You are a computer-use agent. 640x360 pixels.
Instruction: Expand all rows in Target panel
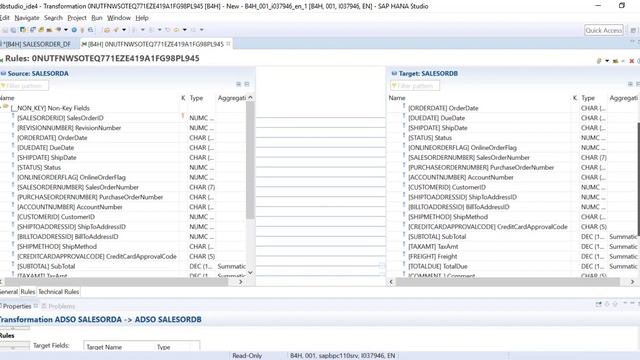click(630, 84)
